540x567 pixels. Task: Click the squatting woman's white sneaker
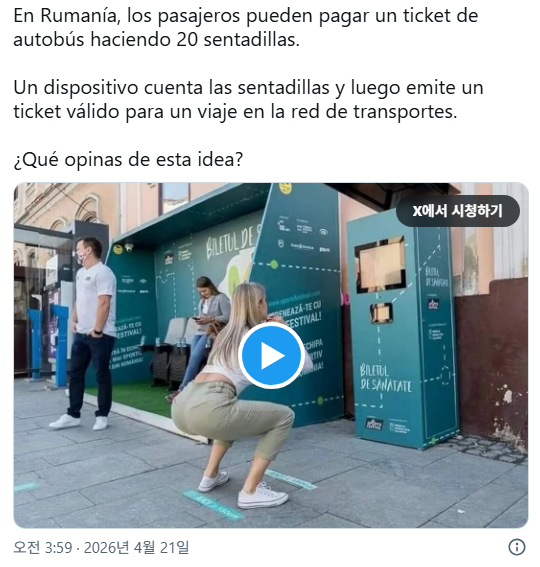(x=263, y=497)
